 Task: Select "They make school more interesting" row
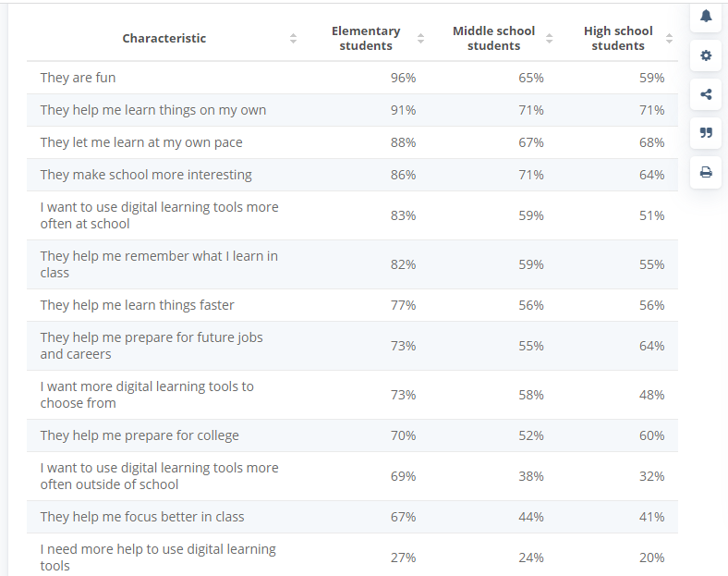pyautogui.click(x=146, y=175)
